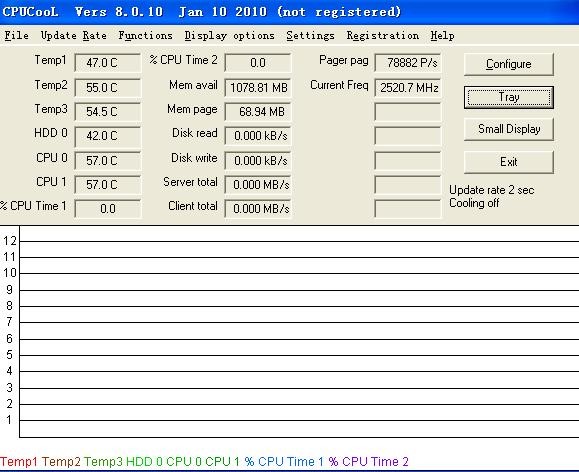The image size is (579, 472).
Task: Open the Functions menu
Action: [x=145, y=35]
